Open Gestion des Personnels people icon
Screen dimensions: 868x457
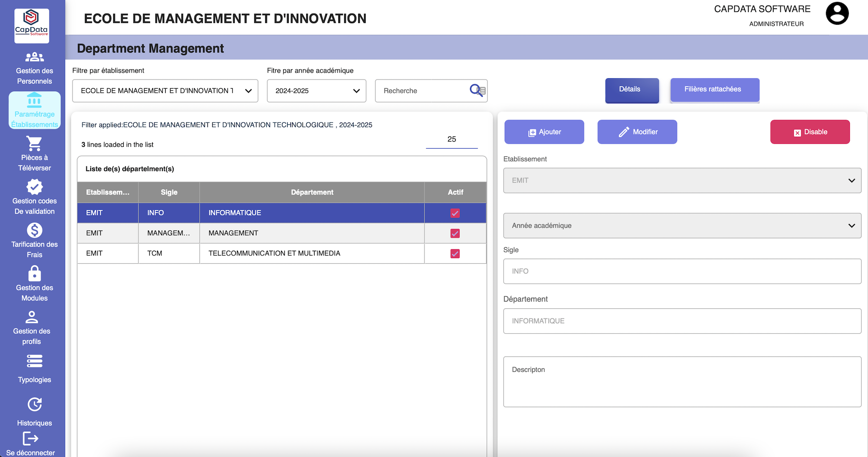pos(35,57)
